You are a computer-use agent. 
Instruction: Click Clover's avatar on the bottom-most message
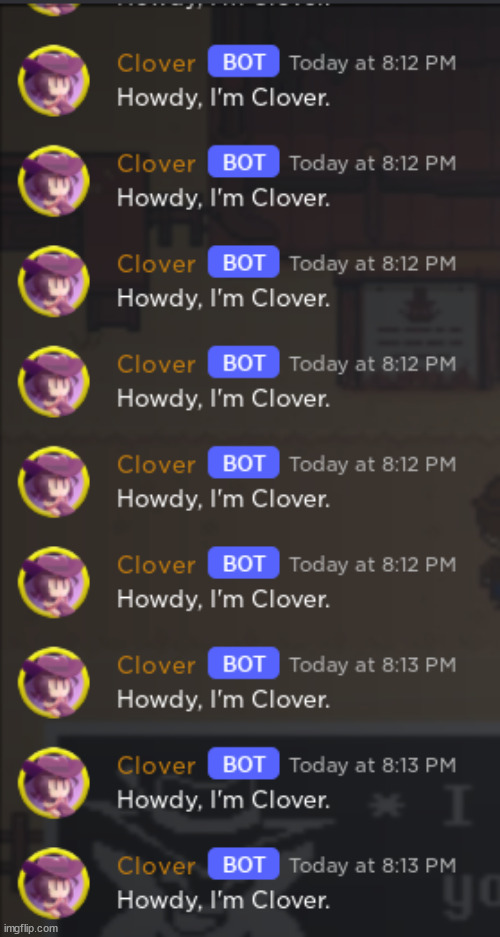coord(54,883)
